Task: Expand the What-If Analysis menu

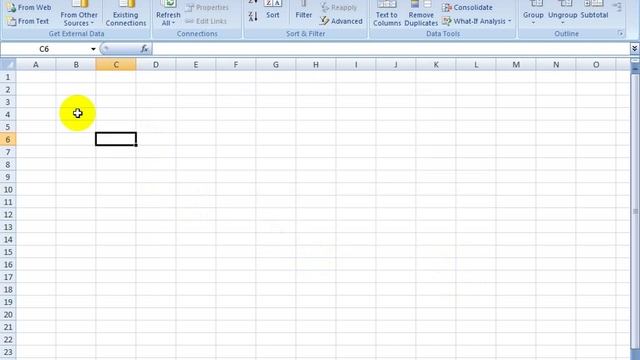Action: [x=476, y=21]
